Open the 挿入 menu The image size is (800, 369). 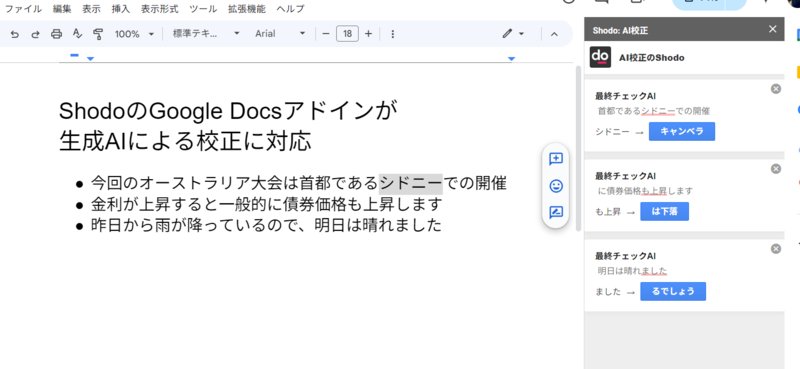[120, 9]
